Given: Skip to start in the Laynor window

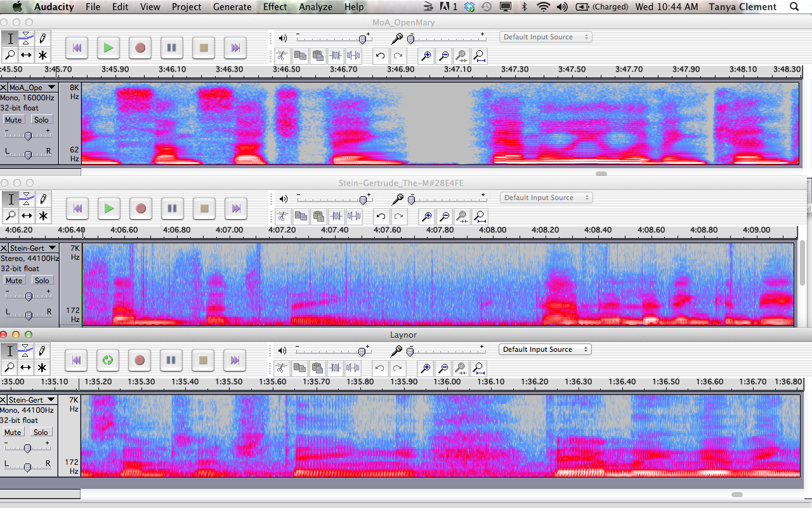Looking at the screenshot, I should tap(76, 360).
